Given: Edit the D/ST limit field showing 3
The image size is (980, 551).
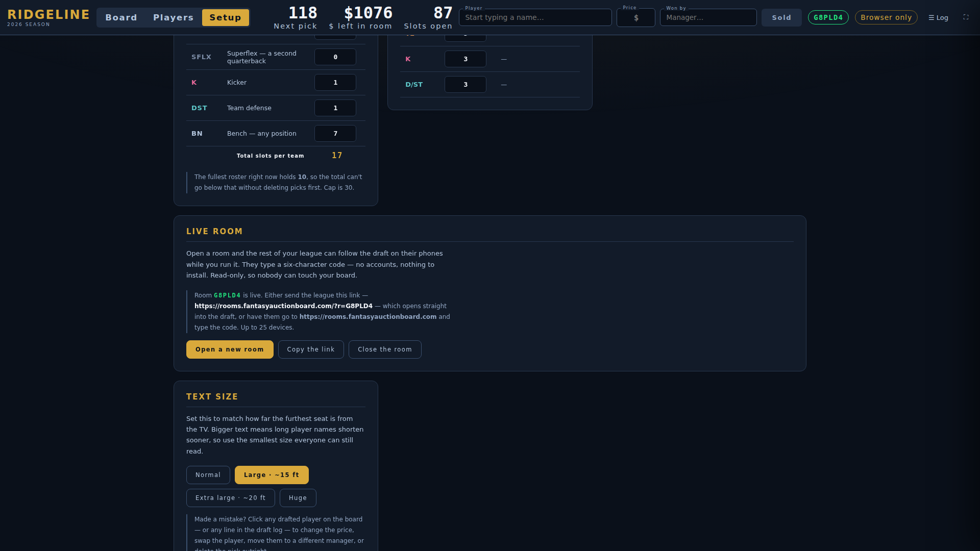Looking at the screenshot, I should 465,85.
